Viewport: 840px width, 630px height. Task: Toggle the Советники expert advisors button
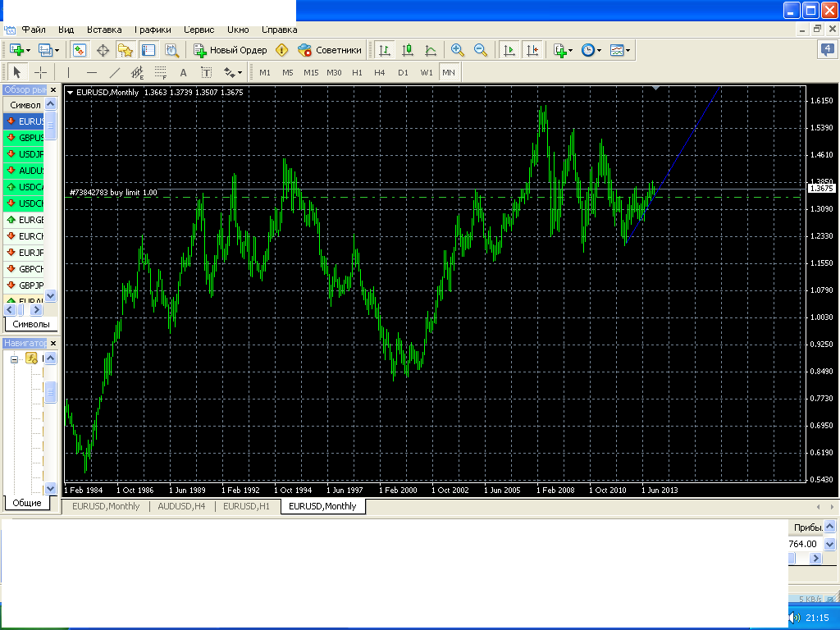(330, 50)
